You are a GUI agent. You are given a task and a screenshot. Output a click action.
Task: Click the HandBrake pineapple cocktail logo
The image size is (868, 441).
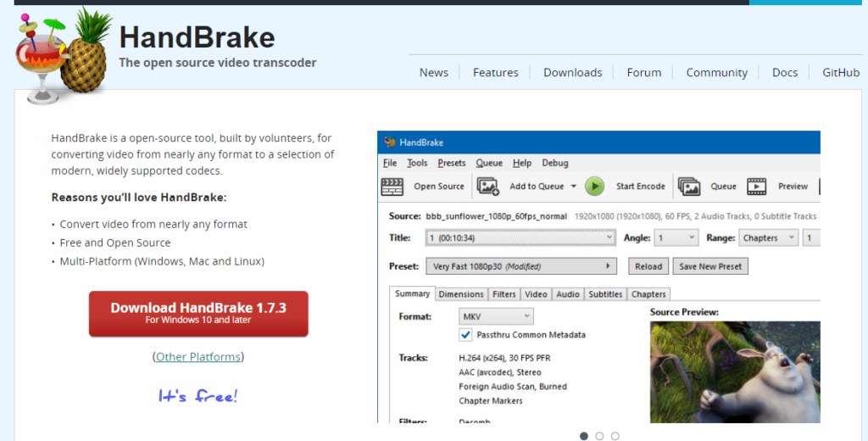pyautogui.click(x=64, y=55)
